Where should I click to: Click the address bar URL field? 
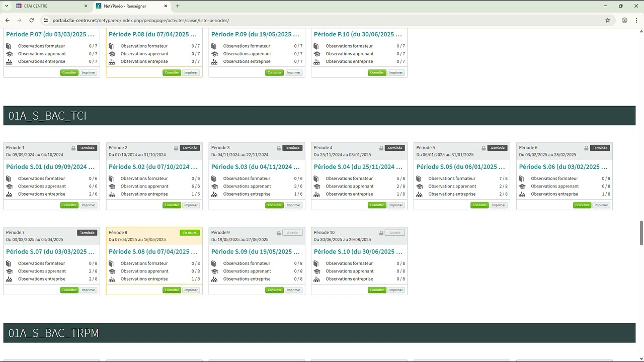pos(322,20)
